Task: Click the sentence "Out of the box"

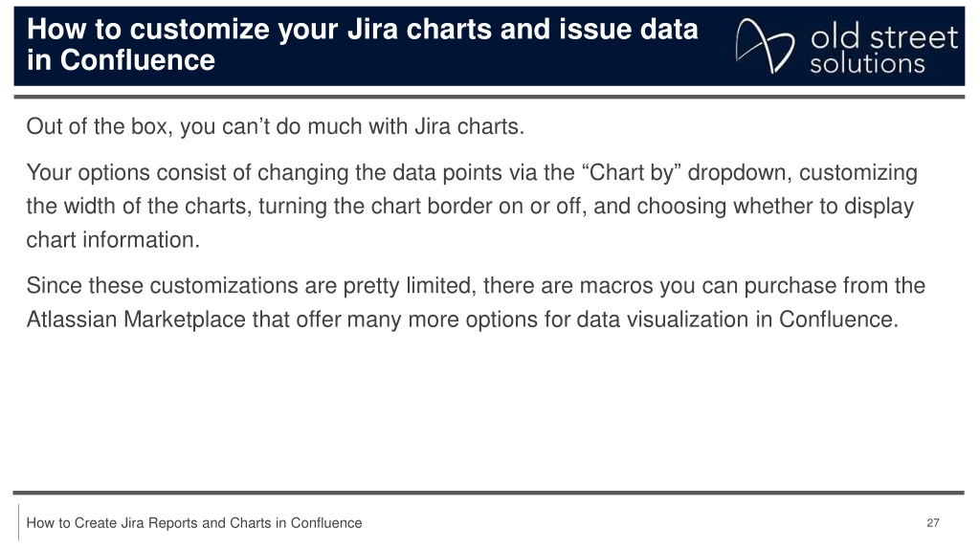Action: [275, 126]
